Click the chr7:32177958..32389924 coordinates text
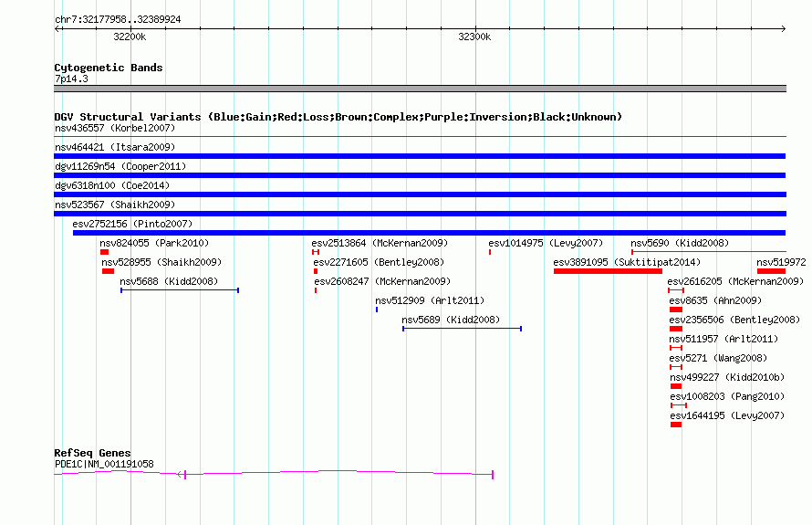Screen dimensions: 812x525 click(x=118, y=19)
